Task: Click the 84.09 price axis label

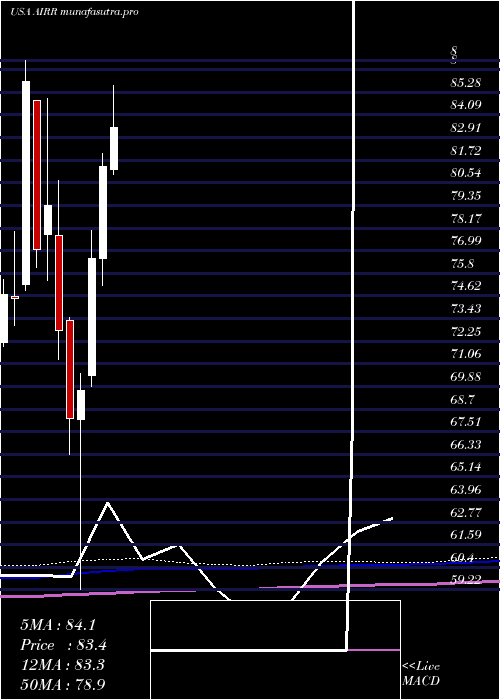Action: click(x=466, y=105)
